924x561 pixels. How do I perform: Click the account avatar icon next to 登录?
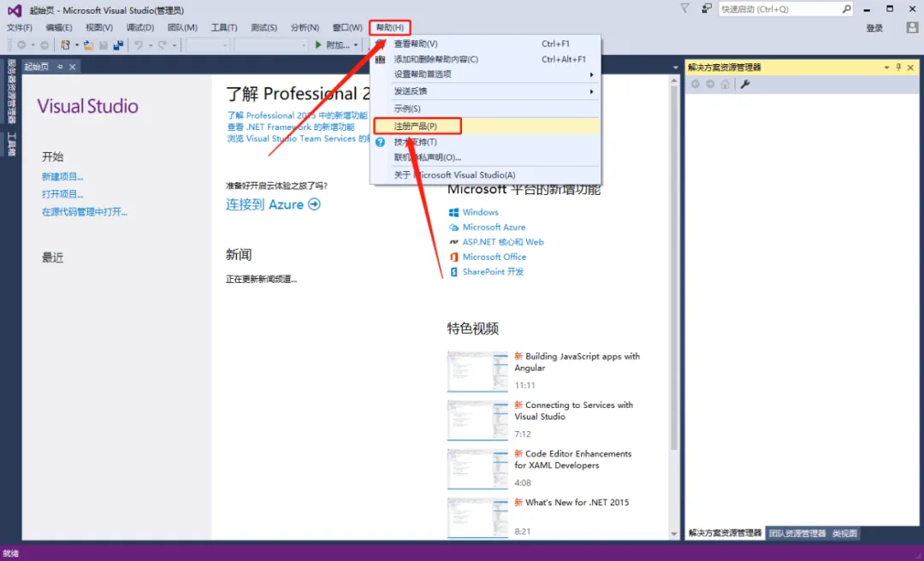912,27
